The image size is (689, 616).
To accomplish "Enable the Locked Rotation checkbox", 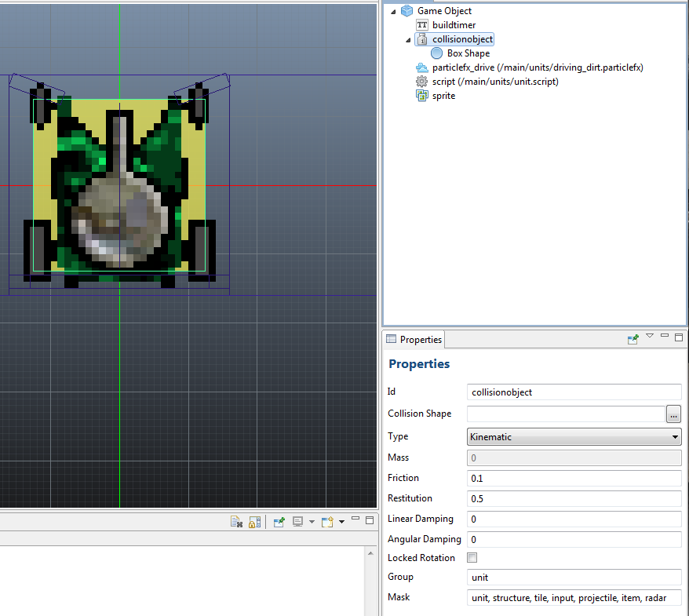I will pyautogui.click(x=472, y=558).
